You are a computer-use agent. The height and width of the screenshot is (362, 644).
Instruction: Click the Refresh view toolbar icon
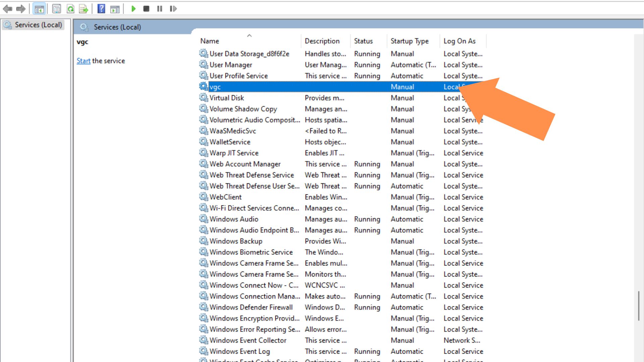tap(71, 8)
